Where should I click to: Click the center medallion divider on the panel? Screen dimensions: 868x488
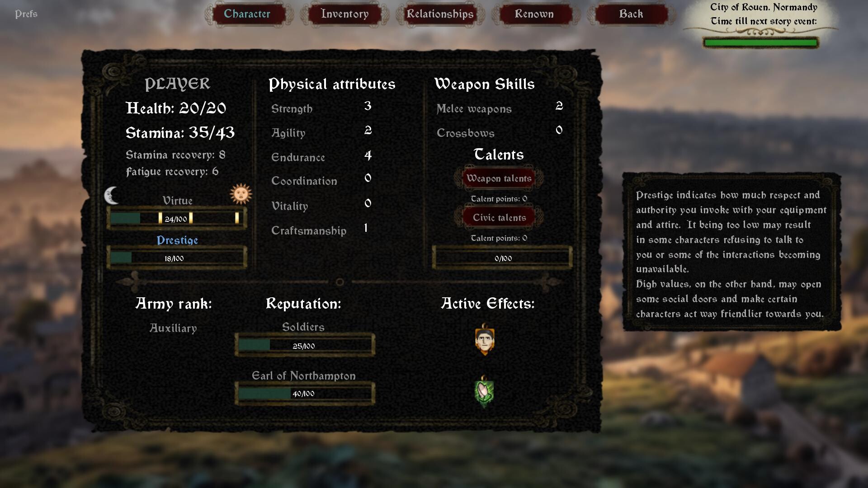click(x=339, y=281)
